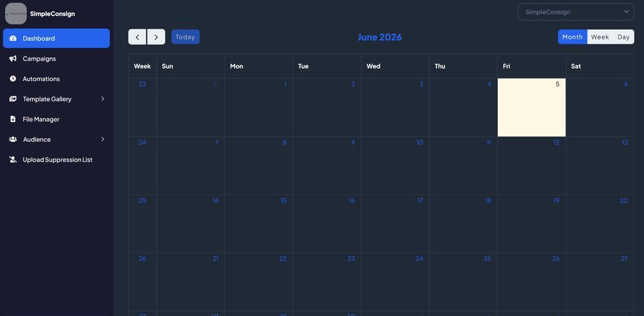Go to previous month with left arrow

(137, 37)
